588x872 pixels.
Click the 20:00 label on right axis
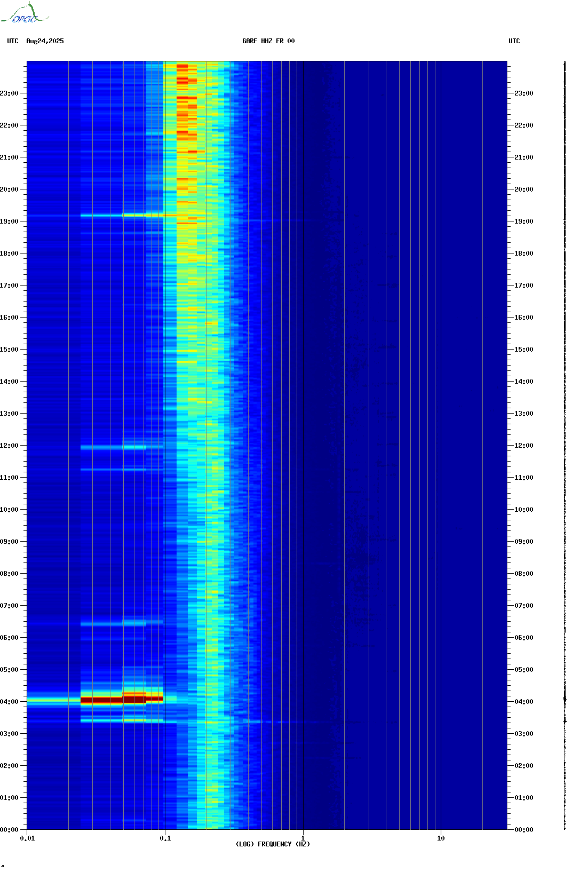pos(524,189)
